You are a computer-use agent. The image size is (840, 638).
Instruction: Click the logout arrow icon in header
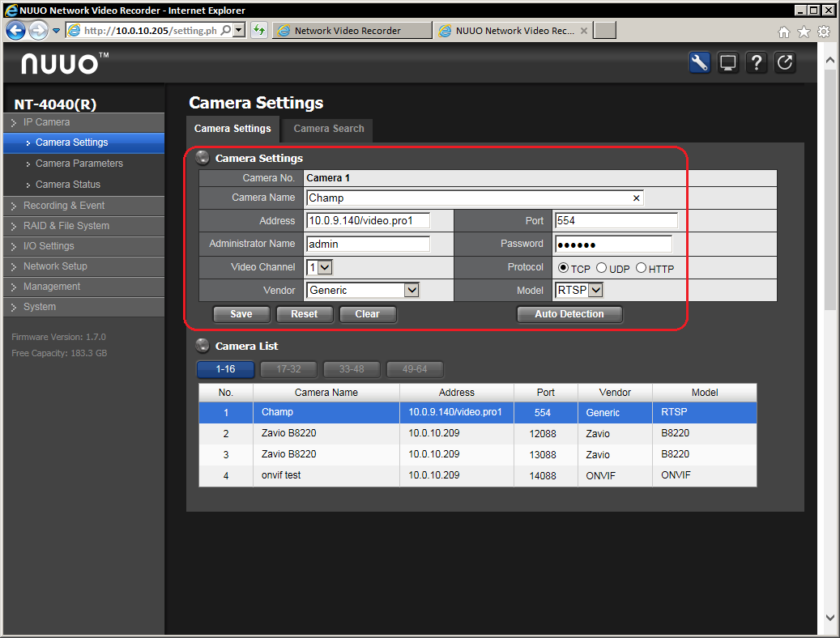(785, 63)
